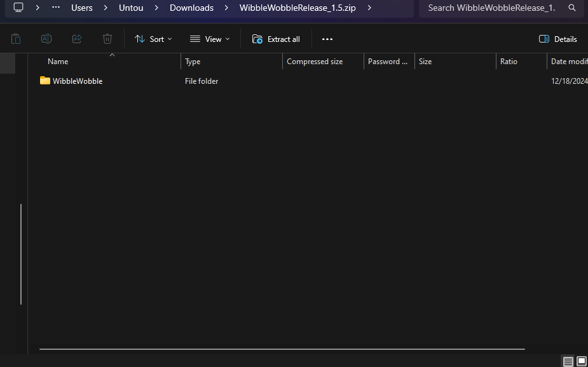
Task: Switch to large thumbnails view in status bar
Action: 581,361
